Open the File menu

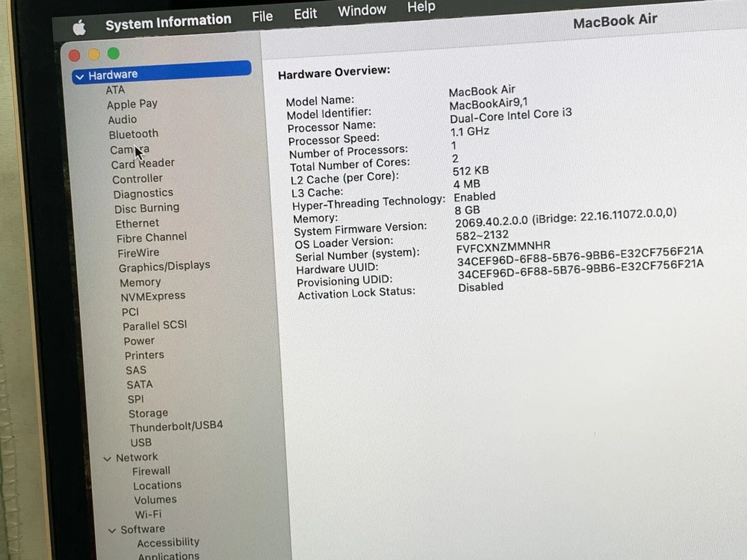[x=262, y=16]
